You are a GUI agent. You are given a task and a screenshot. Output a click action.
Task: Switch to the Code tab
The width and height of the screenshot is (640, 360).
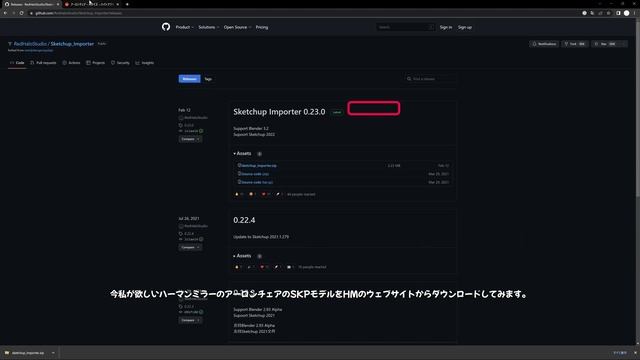[17, 63]
